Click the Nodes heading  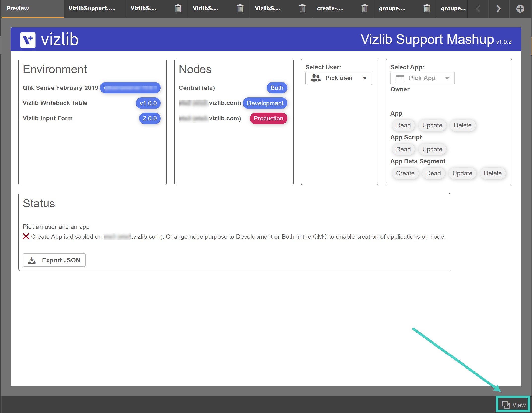coord(195,69)
